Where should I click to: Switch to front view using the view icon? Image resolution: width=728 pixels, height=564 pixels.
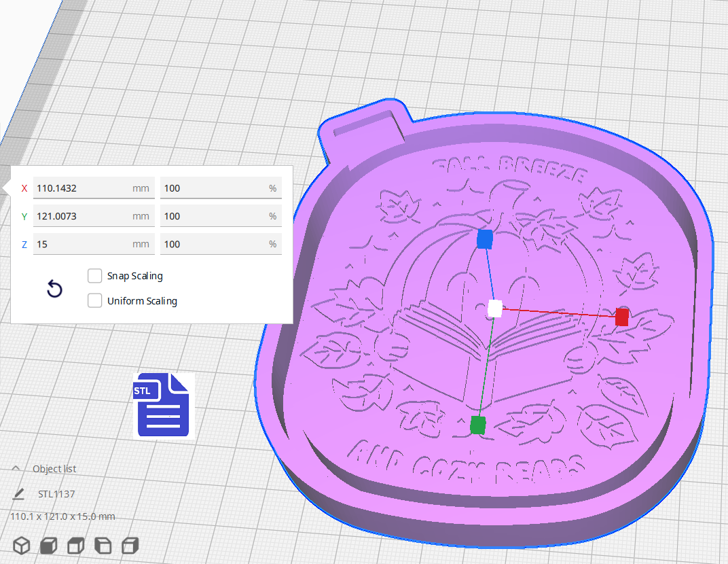(x=48, y=545)
